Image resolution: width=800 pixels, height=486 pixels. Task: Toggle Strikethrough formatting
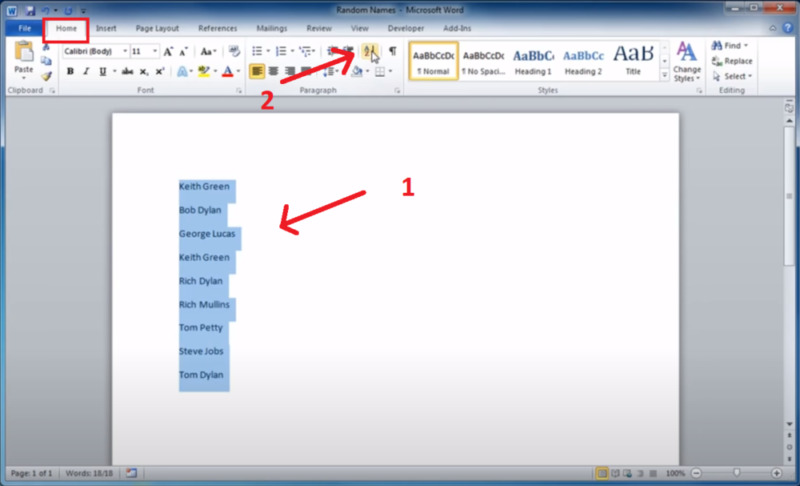127,71
